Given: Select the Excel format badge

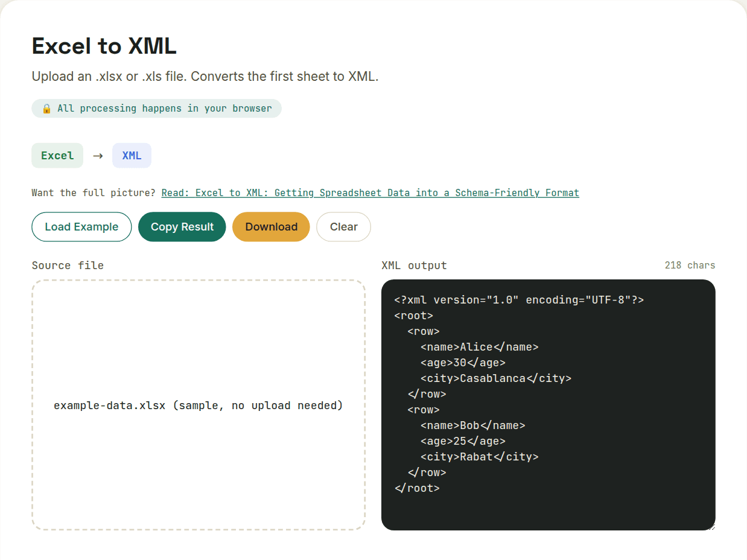Looking at the screenshot, I should [57, 156].
